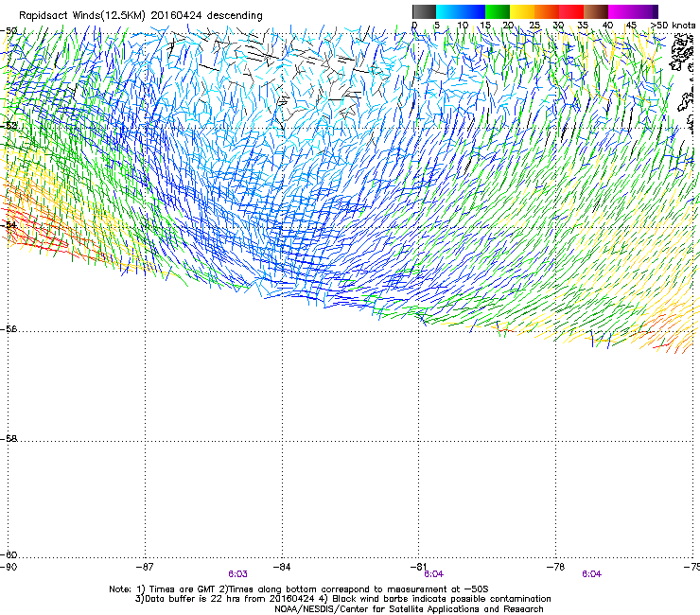Click the '-56' latitude axis label

coord(9,329)
